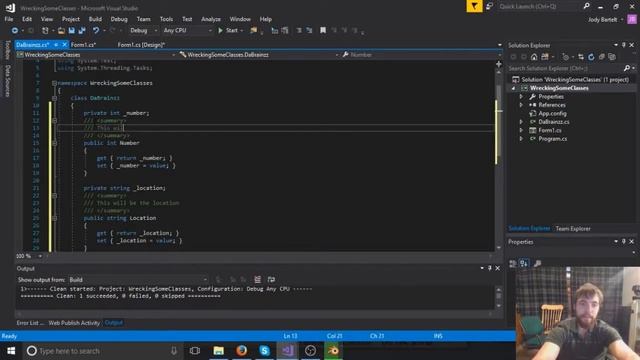Open the Web Publish Activity tab
Image resolution: width=640 pixels, height=360 pixels.
[x=74, y=323]
